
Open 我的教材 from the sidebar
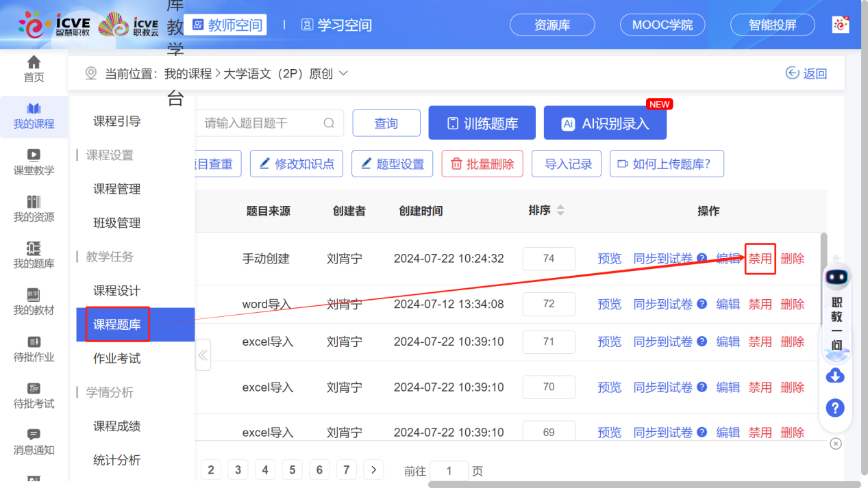[x=32, y=300]
